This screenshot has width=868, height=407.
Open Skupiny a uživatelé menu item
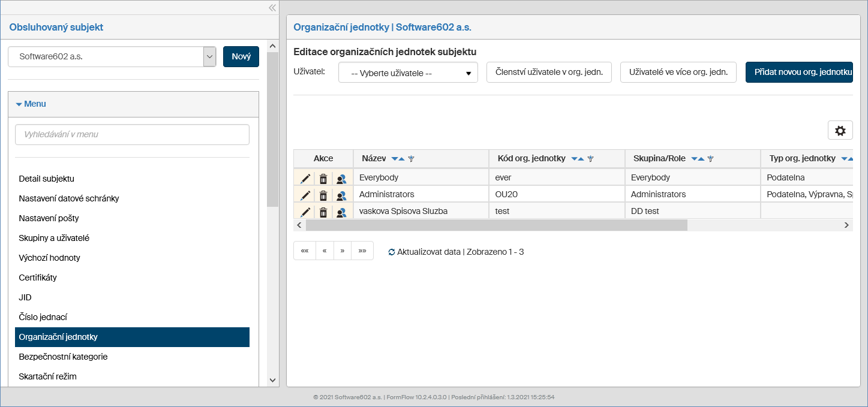click(x=54, y=238)
